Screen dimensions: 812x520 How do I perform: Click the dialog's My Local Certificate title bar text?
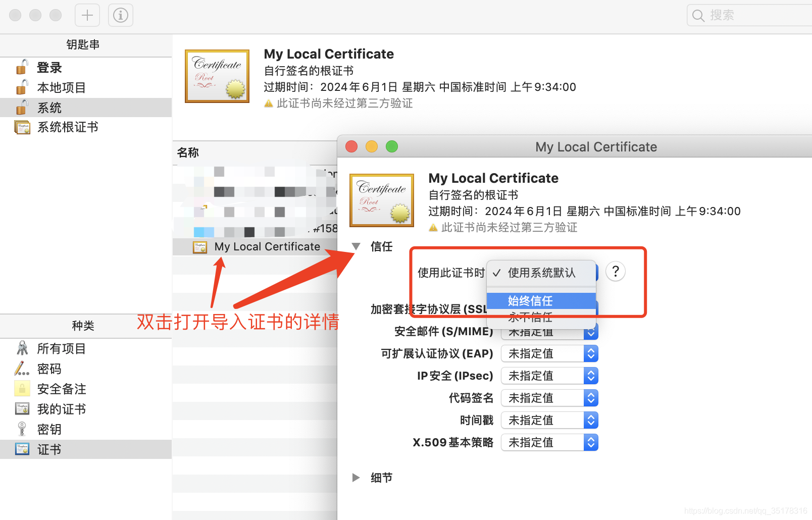(x=596, y=147)
